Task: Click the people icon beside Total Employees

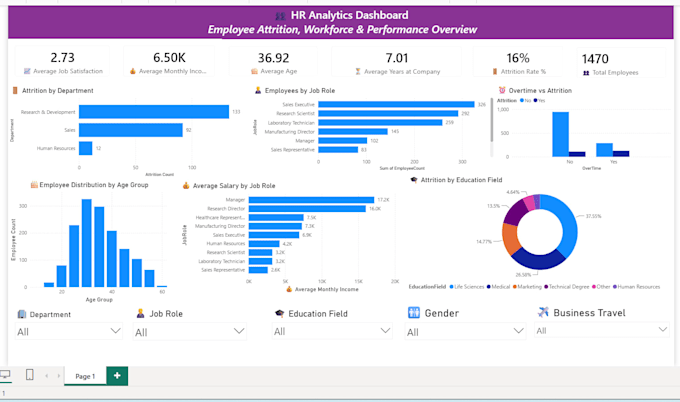Action: point(586,73)
